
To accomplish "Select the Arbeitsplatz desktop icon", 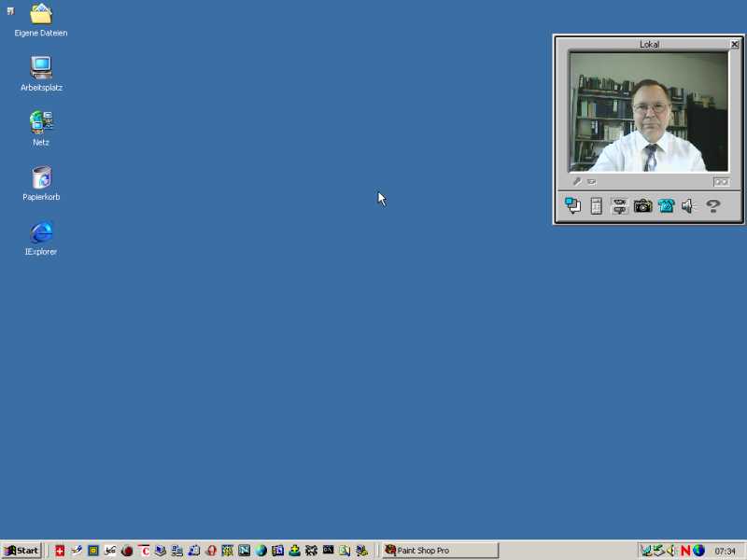I will 41,74.
